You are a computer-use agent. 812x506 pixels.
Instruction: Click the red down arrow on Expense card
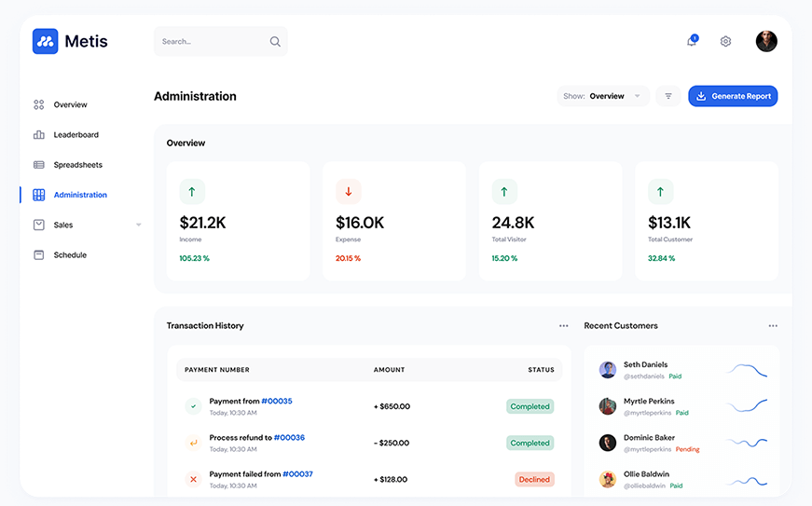click(x=349, y=192)
